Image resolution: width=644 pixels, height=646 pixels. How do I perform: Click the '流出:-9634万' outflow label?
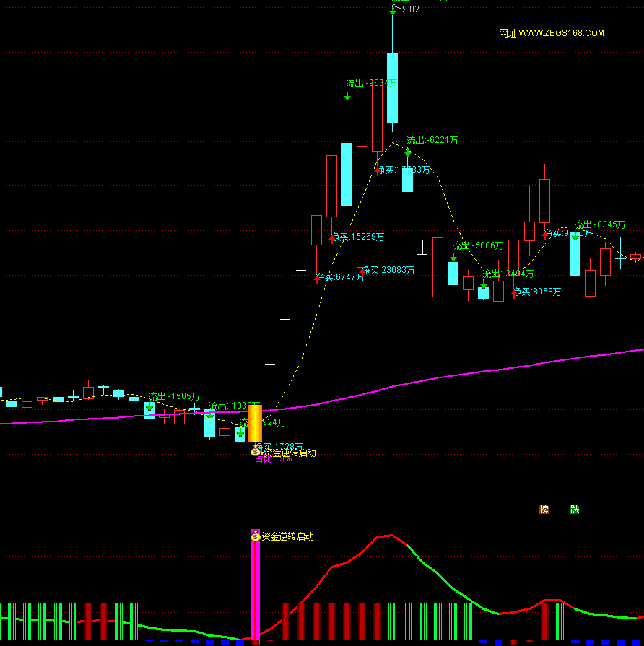tap(372, 83)
